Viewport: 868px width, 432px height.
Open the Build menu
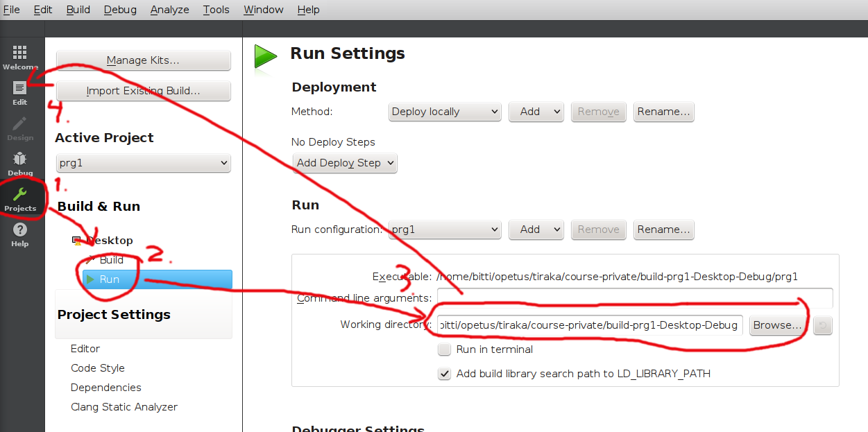[78, 10]
